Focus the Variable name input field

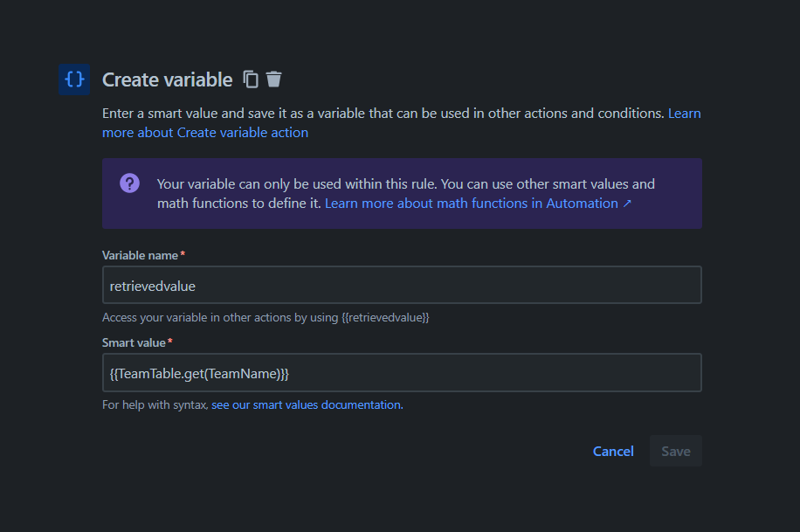(x=402, y=286)
